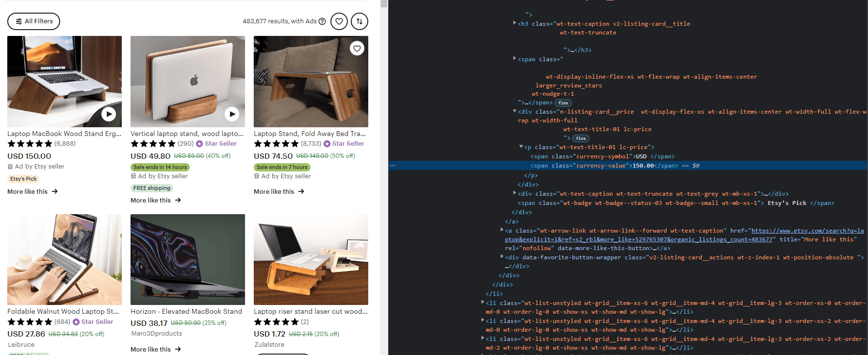868x355 pixels.
Task: Expand the wt-text-grey caption div node
Action: point(514,193)
